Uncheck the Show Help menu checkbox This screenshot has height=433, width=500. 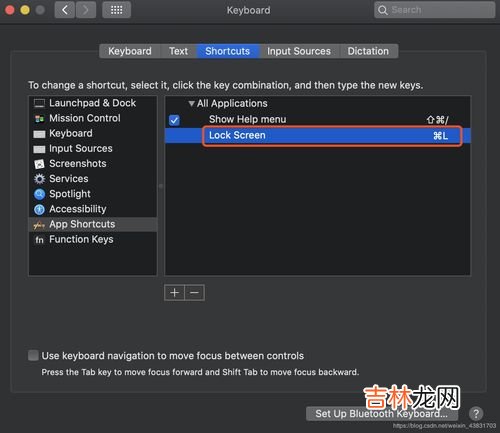click(174, 120)
